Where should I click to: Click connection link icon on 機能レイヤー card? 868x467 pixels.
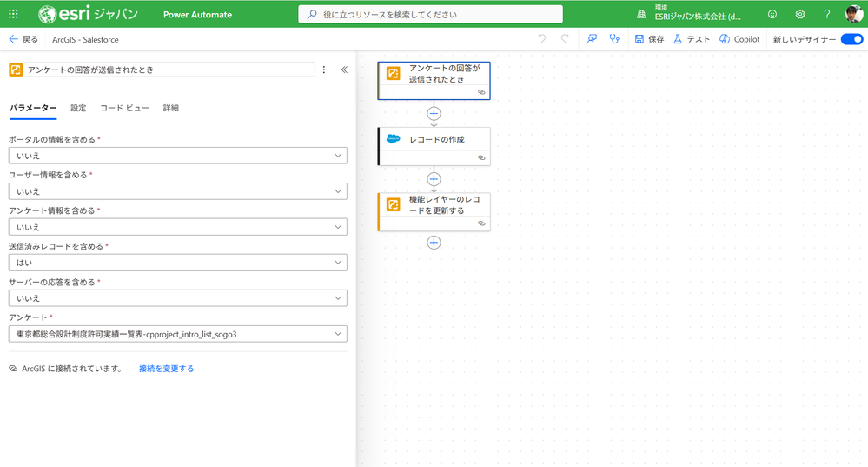tap(481, 223)
